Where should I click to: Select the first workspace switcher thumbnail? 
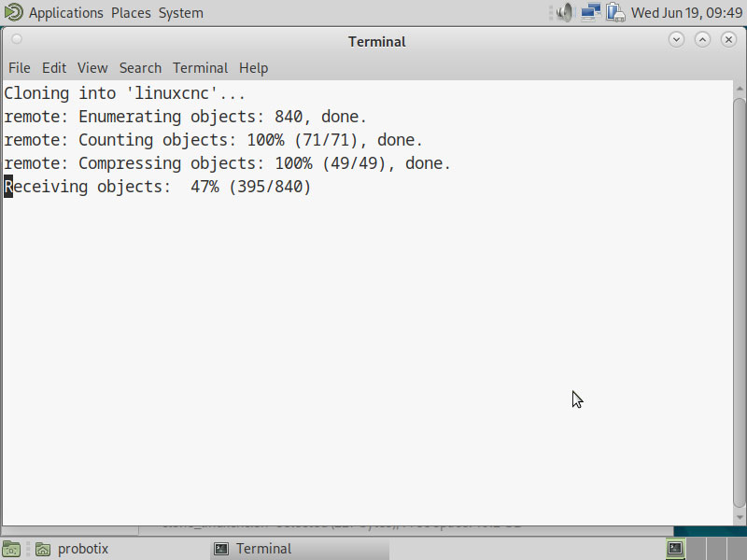[675, 549]
